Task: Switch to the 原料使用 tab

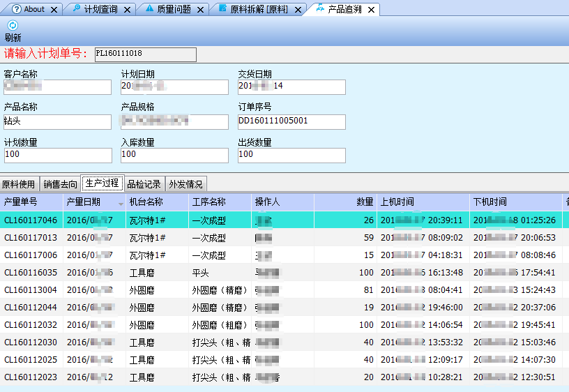Action: click(x=19, y=184)
